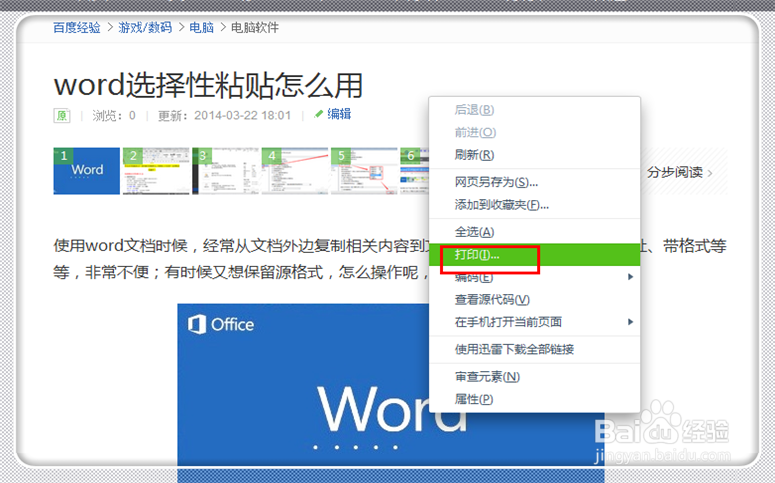Image resolution: width=775 pixels, height=483 pixels.
Task: Open step 3 thumbnail
Action: 225,171
